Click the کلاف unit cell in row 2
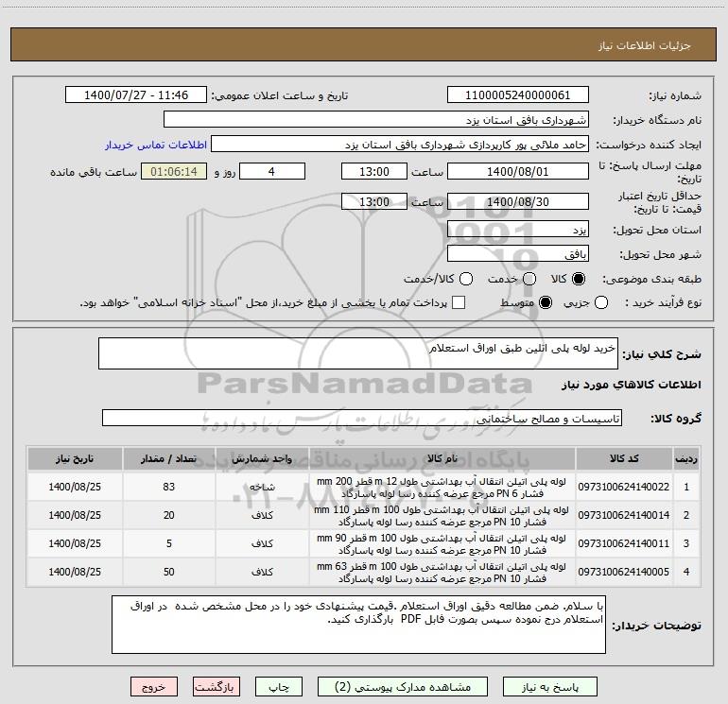Viewport: 728px width, 704px height. [x=262, y=515]
